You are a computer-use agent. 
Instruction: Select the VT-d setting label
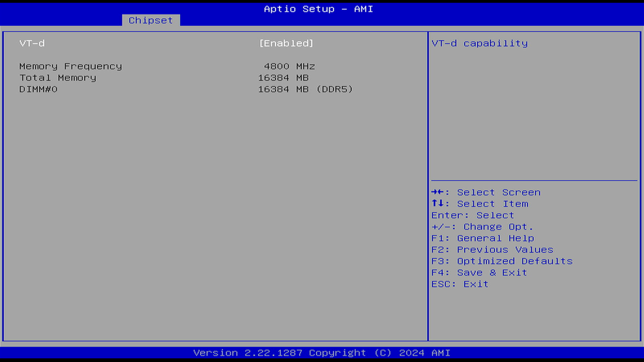point(32,43)
